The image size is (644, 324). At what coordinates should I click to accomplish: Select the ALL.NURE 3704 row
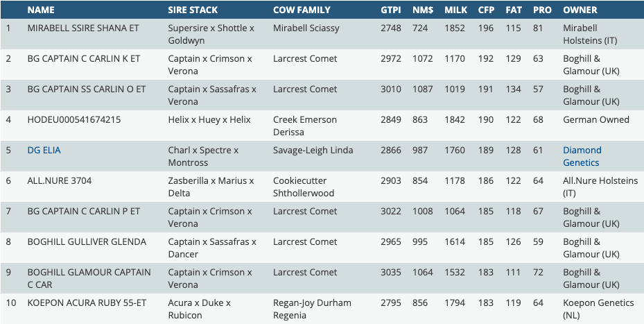[x=60, y=180]
